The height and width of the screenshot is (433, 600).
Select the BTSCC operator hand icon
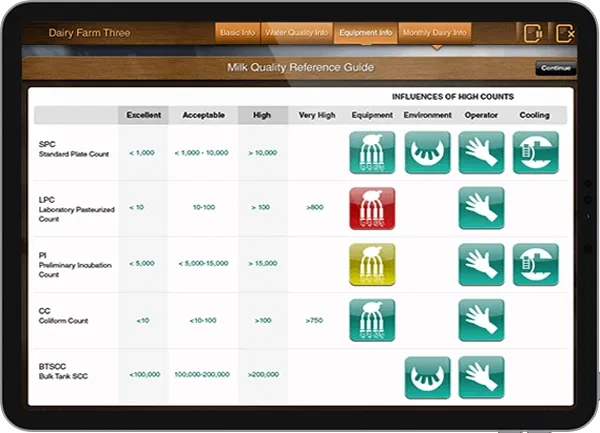point(481,378)
